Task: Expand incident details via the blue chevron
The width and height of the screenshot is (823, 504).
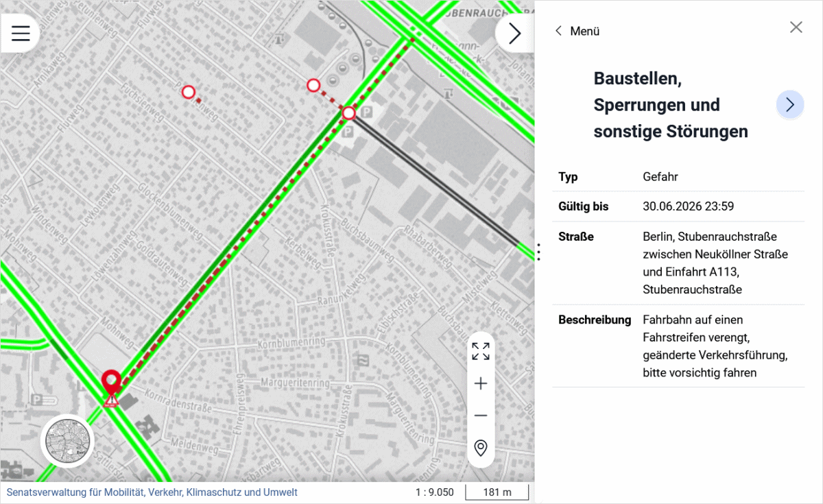Action: coord(790,104)
